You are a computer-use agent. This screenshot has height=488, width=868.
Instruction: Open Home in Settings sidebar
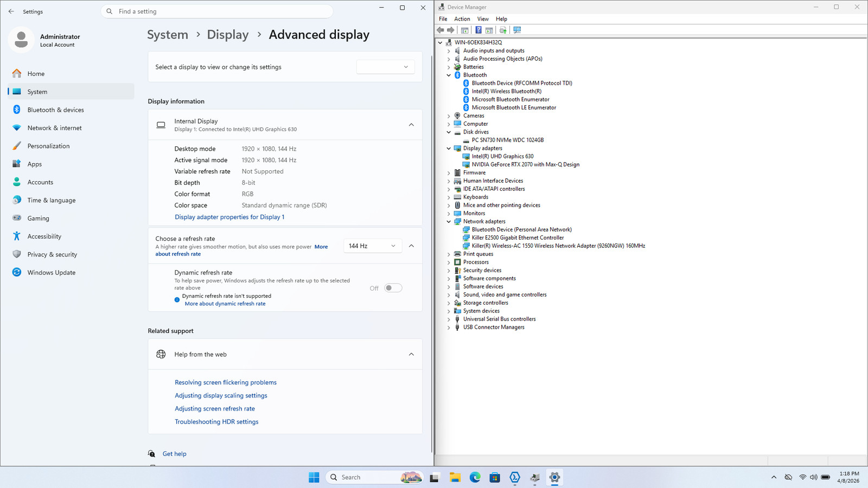[x=71, y=74]
